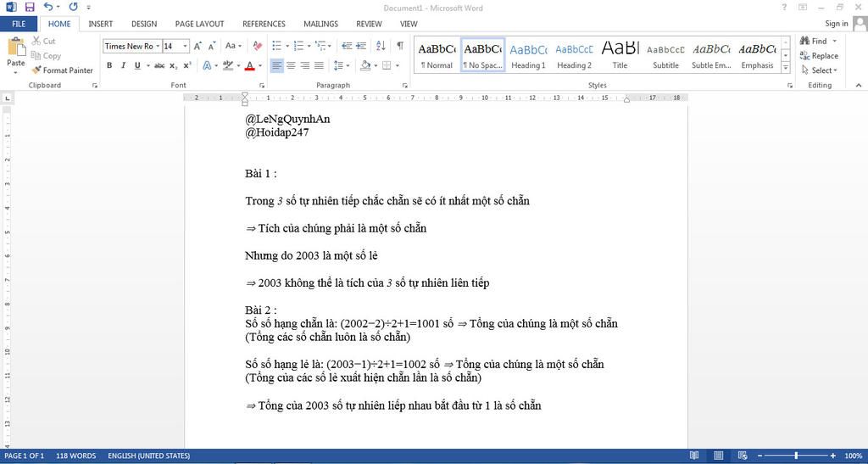This screenshot has height=464, width=868.
Task: Click zoom out minus button
Action: (760, 456)
